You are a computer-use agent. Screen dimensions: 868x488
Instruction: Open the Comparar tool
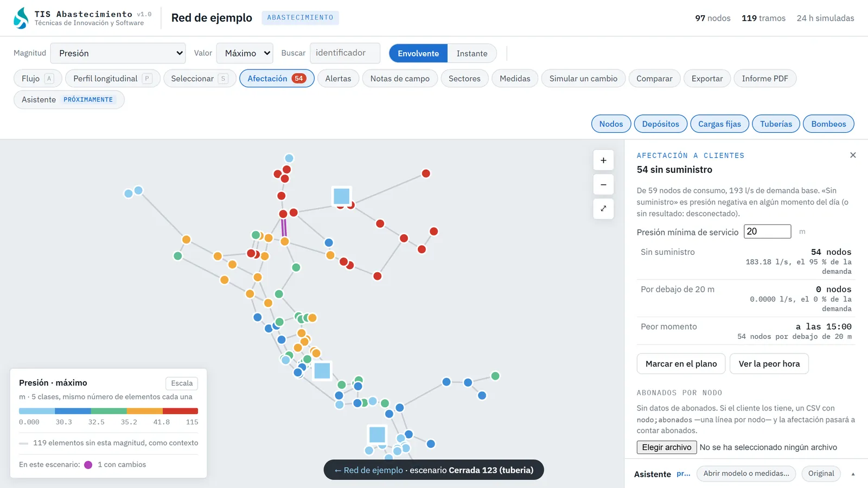pos(654,79)
